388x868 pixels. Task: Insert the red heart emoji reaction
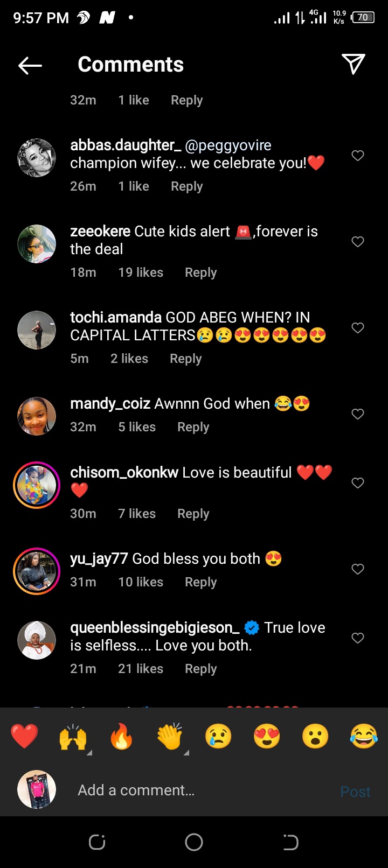[25, 737]
